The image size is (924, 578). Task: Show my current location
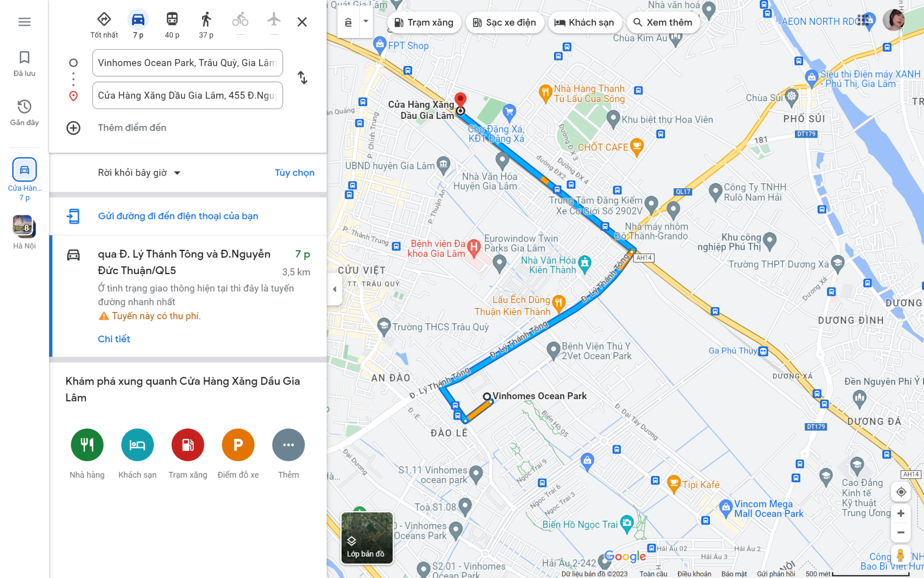tap(901, 492)
